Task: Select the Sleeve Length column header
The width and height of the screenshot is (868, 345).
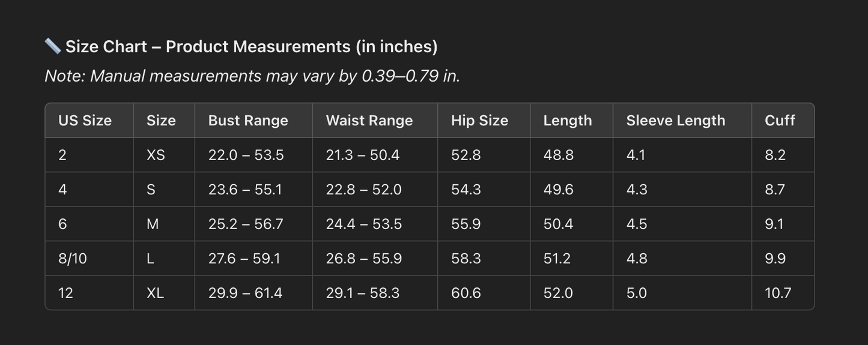Action: (x=682, y=121)
